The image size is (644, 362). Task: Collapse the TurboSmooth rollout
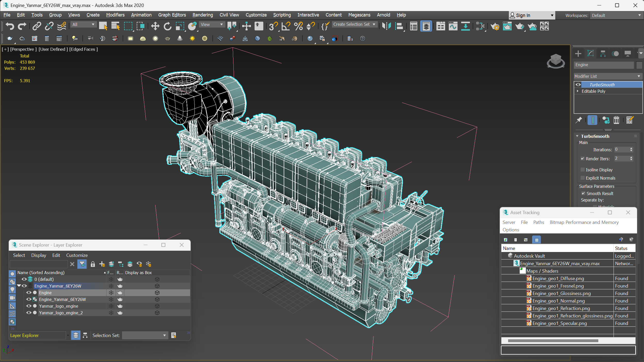[577, 136]
